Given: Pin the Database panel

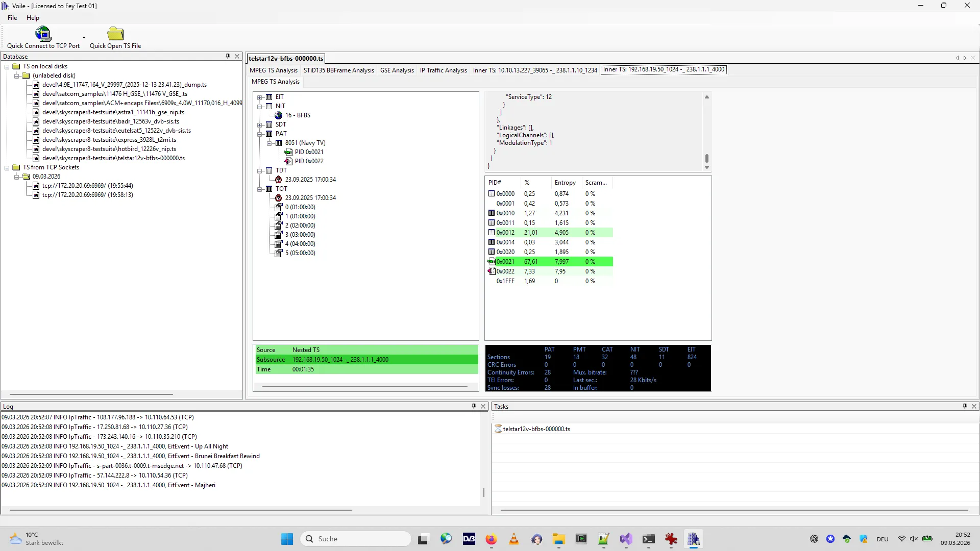Looking at the screenshot, I should coord(228,57).
